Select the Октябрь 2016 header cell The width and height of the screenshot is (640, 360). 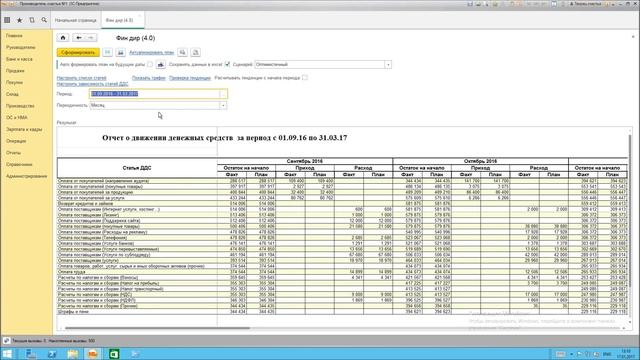point(480,161)
